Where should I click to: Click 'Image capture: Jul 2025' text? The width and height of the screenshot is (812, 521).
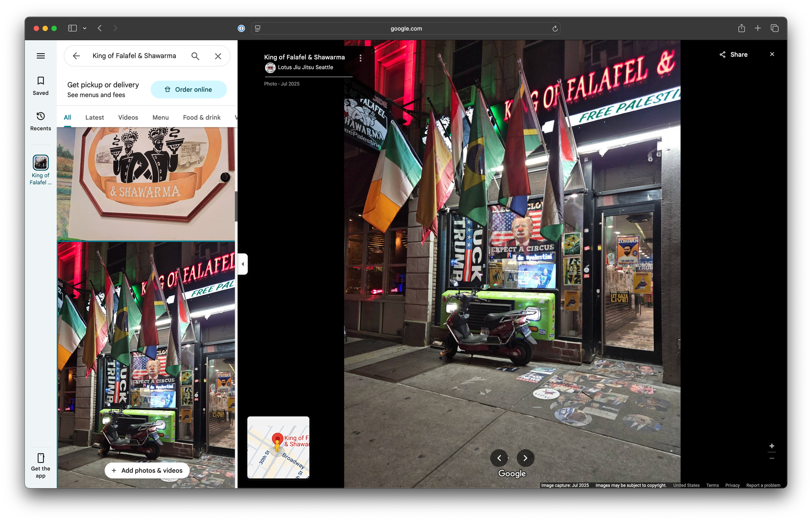tap(565, 485)
